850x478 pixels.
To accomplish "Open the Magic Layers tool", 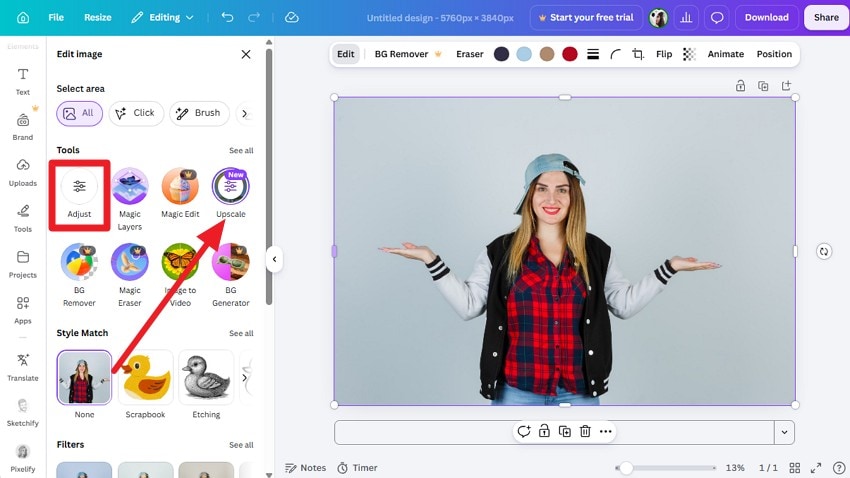I will pyautogui.click(x=130, y=199).
